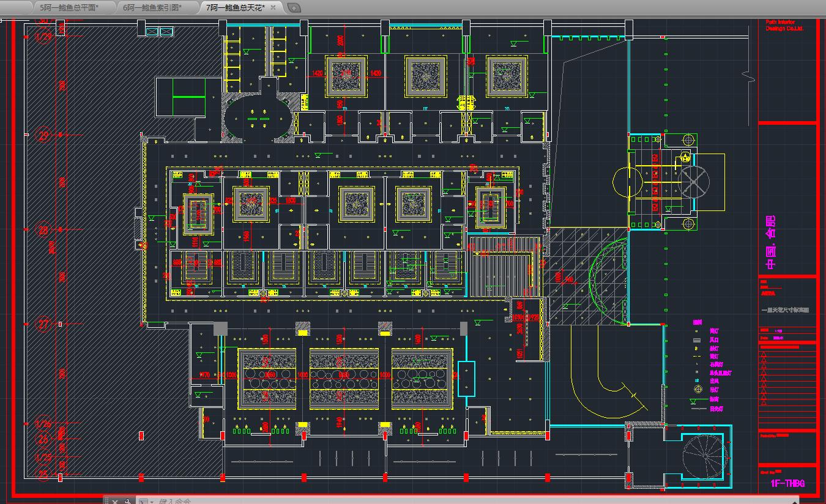This screenshot has width=826, height=504.
Task: Switch to the 6阿一鲍鱼索引图 drawing tab
Action: 152,8
